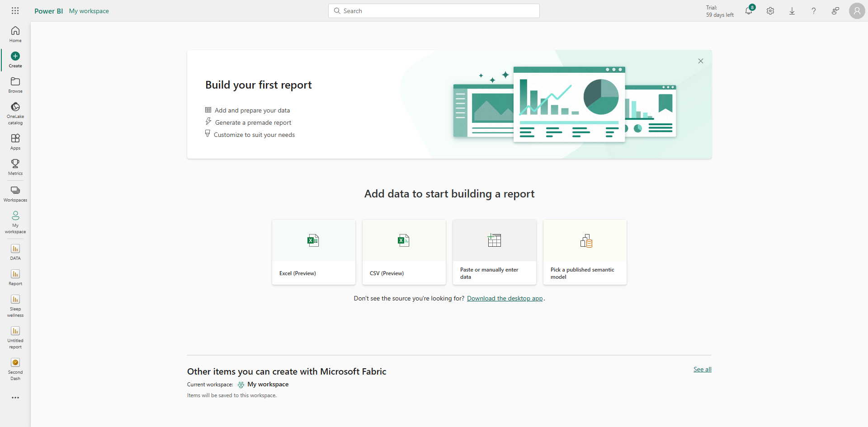Show more sidebar items via ellipsis

pos(15,398)
